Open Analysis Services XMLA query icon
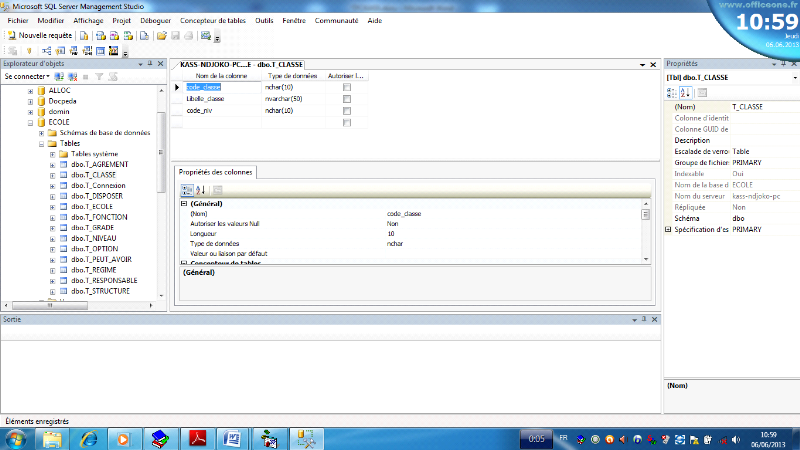 coord(128,36)
